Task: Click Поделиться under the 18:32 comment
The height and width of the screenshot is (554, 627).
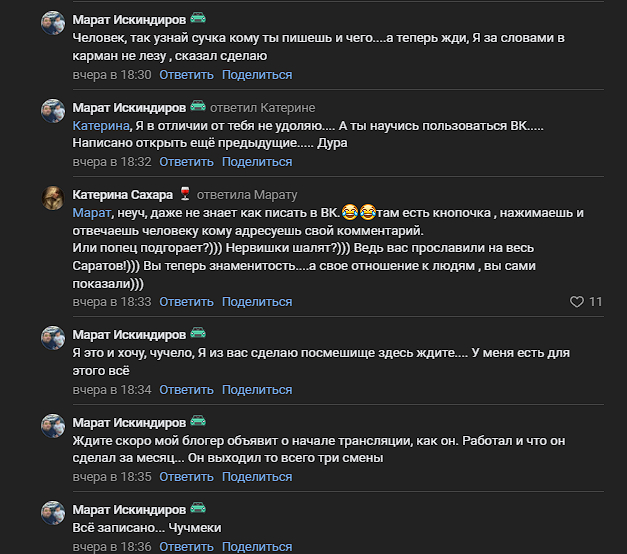Action: click(x=257, y=162)
